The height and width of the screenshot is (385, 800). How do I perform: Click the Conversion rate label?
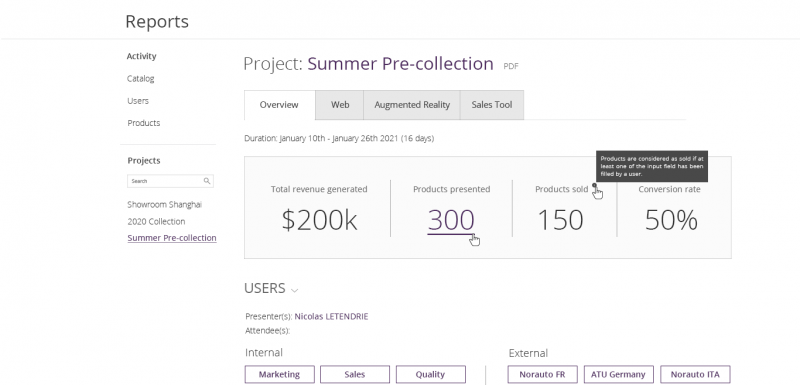pyautogui.click(x=669, y=189)
